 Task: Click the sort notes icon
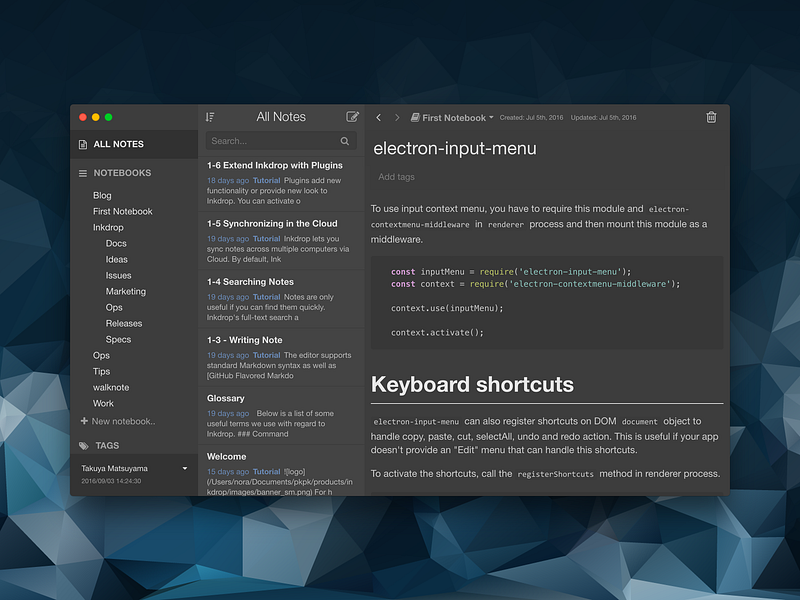click(210, 117)
